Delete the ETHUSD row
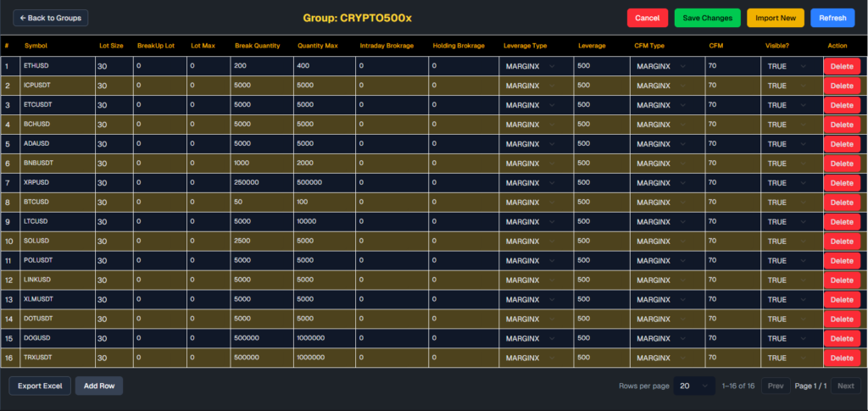The image size is (868, 411). coord(841,66)
